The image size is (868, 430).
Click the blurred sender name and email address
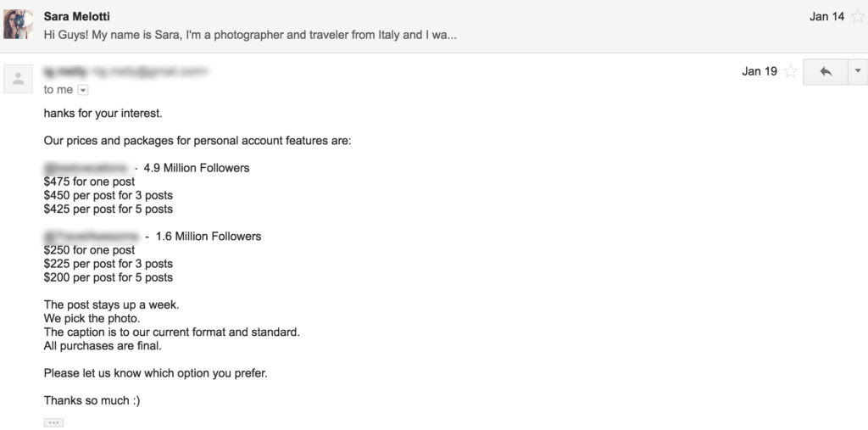[125, 71]
